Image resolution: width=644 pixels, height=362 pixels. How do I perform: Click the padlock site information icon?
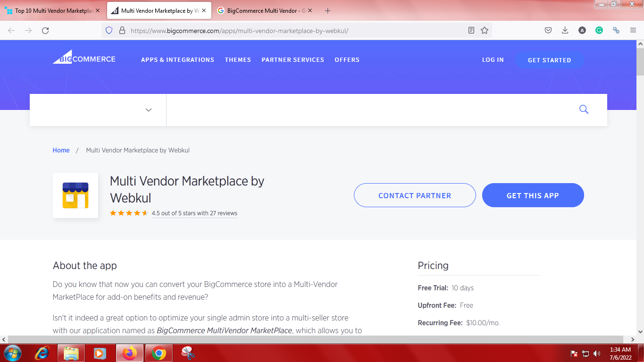pyautogui.click(x=122, y=30)
